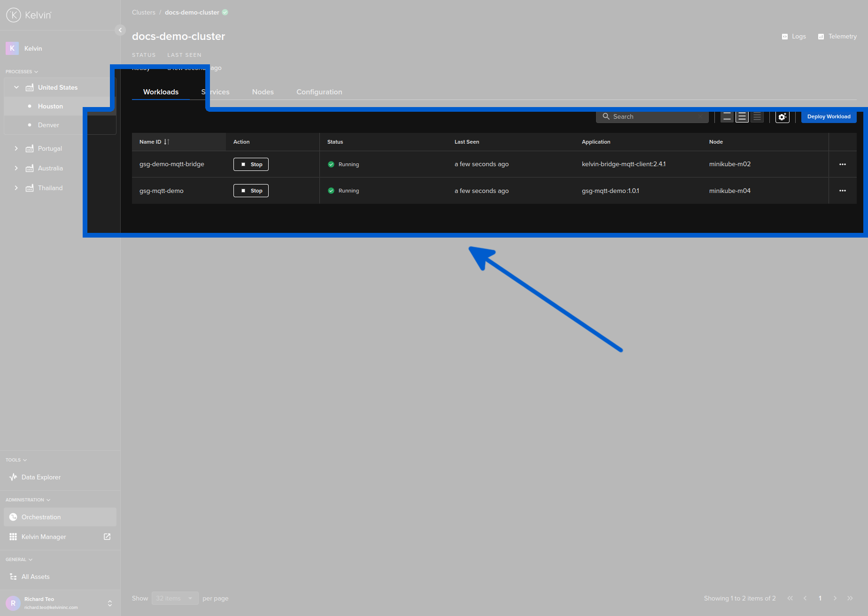
Task: Open table column settings gear icon
Action: (782, 117)
